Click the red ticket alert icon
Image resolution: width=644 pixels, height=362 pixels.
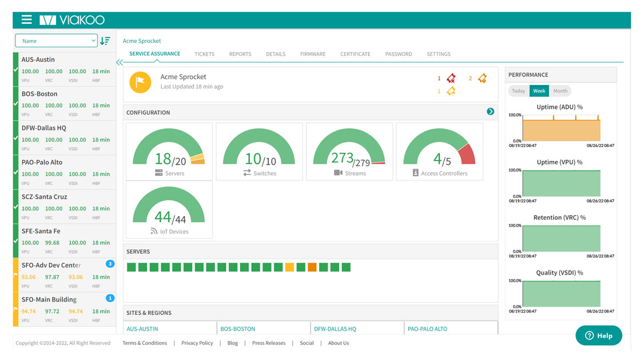[x=451, y=78]
